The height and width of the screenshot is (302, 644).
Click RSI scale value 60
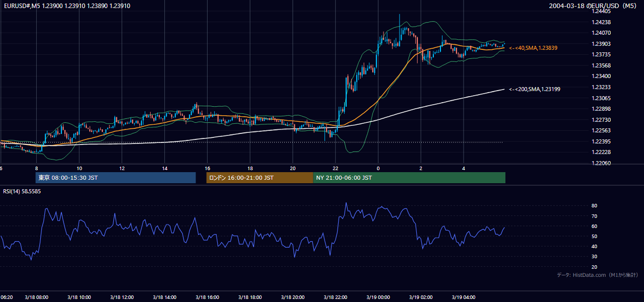point(595,226)
